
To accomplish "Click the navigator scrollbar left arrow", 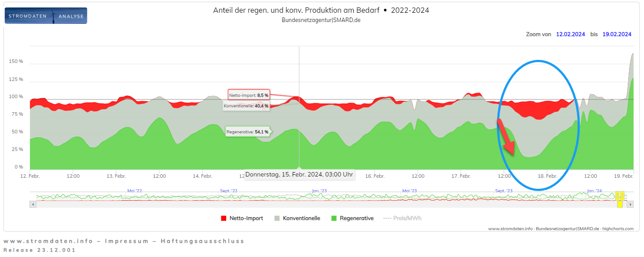I will (32, 204).
